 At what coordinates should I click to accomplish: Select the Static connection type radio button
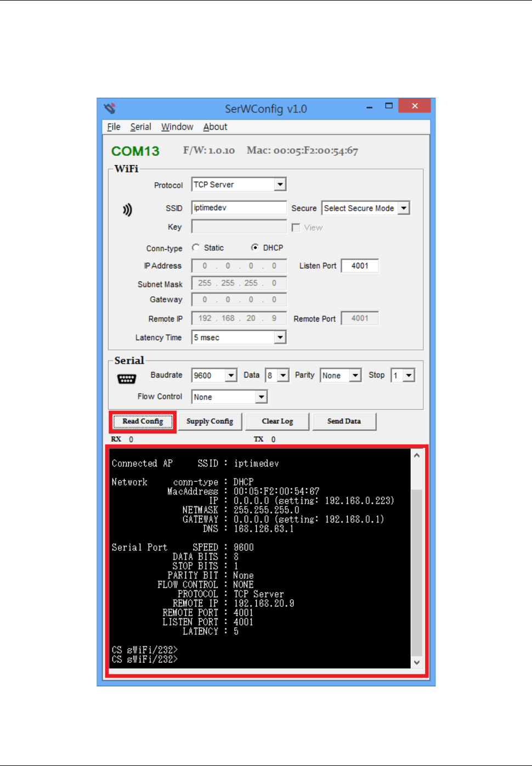click(x=196, y=247)
